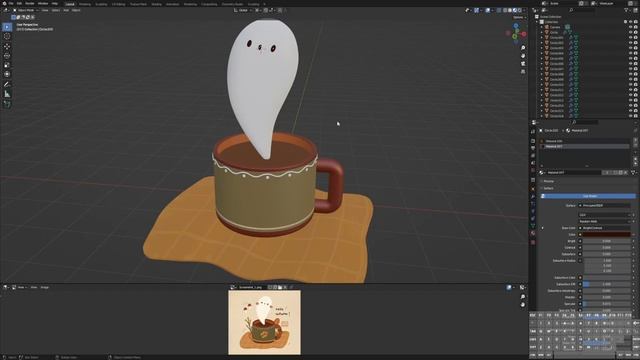The height and width of the screenshot is (360, 640).
Task: Click the Base Color dark red swatch
Action: [606, 235]
